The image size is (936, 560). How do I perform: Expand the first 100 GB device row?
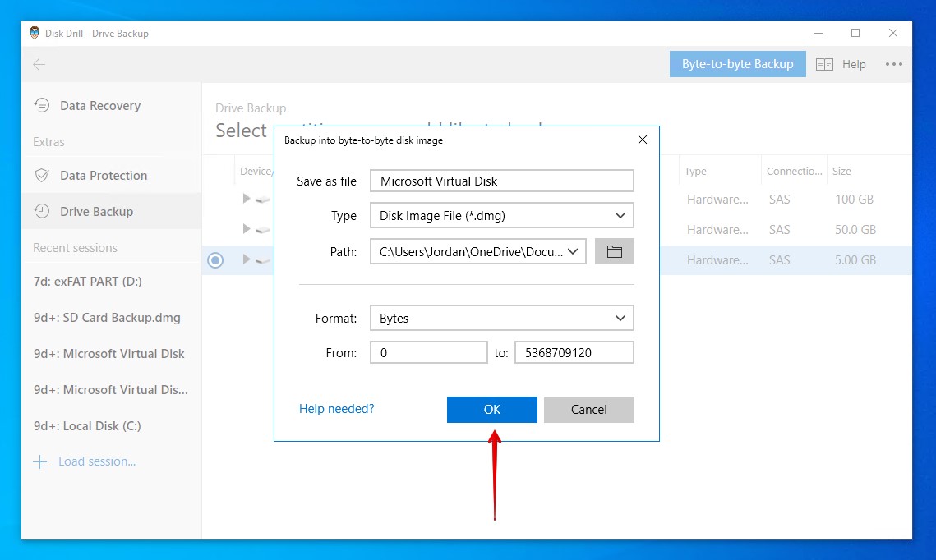point(247,199)
